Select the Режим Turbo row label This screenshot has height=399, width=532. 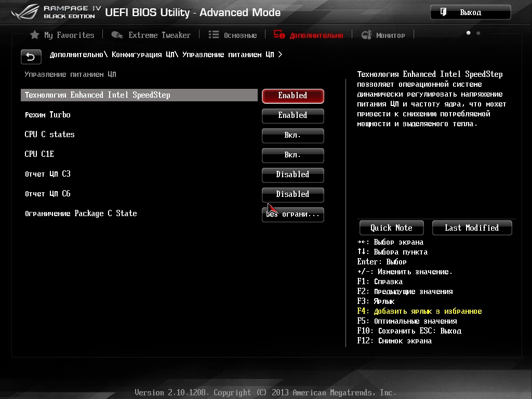tap(47, 115)
